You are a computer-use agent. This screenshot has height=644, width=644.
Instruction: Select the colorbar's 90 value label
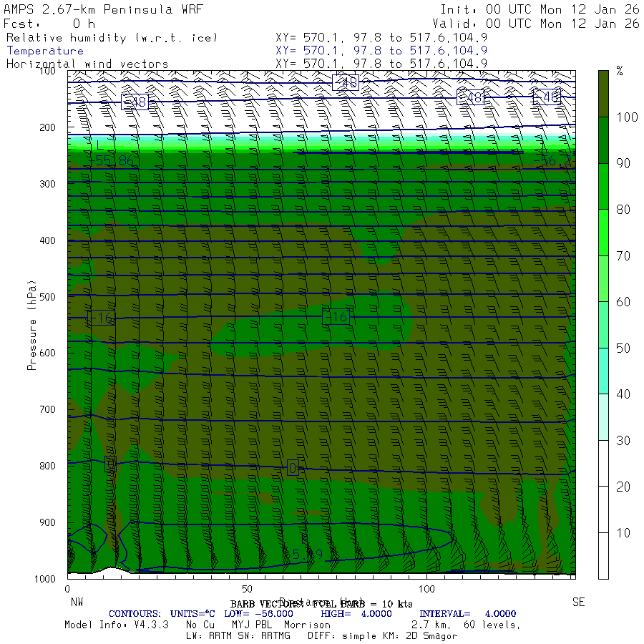(x=623, y=163)
